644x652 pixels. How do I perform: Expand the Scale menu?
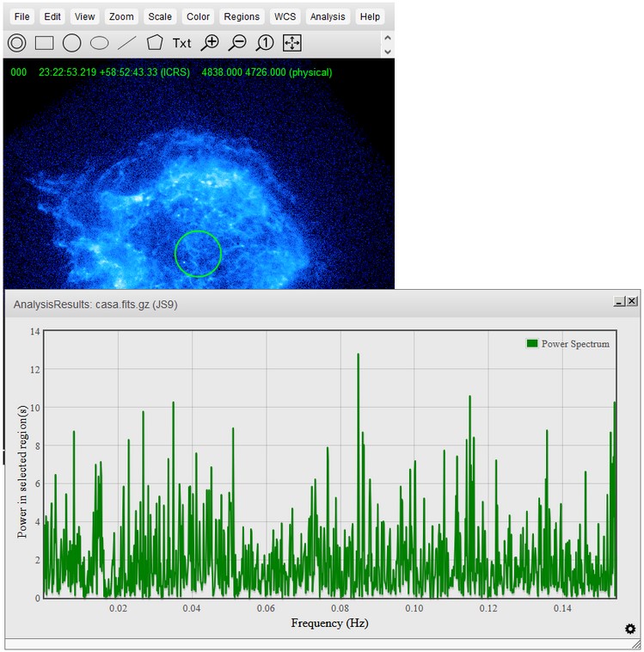pyautogui.click(x=159, y=16)
